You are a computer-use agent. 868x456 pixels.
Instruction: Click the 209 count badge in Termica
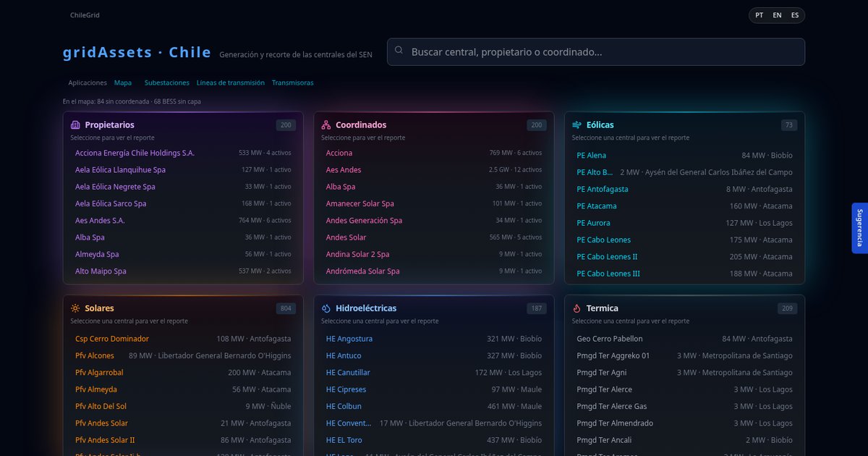pyautogui.click(x=788, y=308)
